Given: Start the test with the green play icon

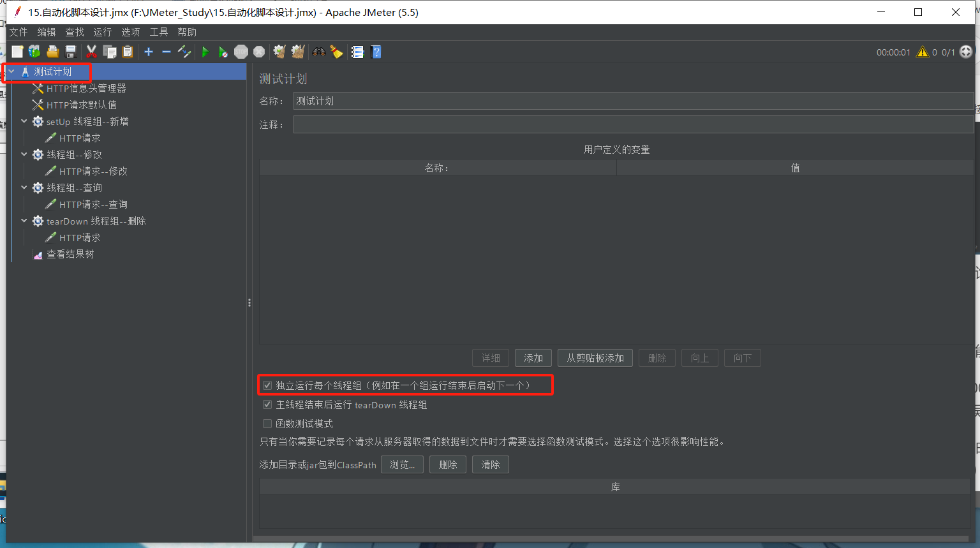Looking at the screenshot, I should 205,52.
